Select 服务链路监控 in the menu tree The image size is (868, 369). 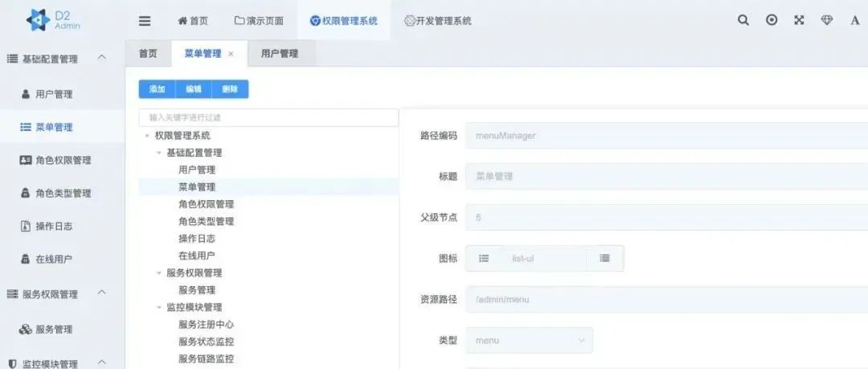207,359
